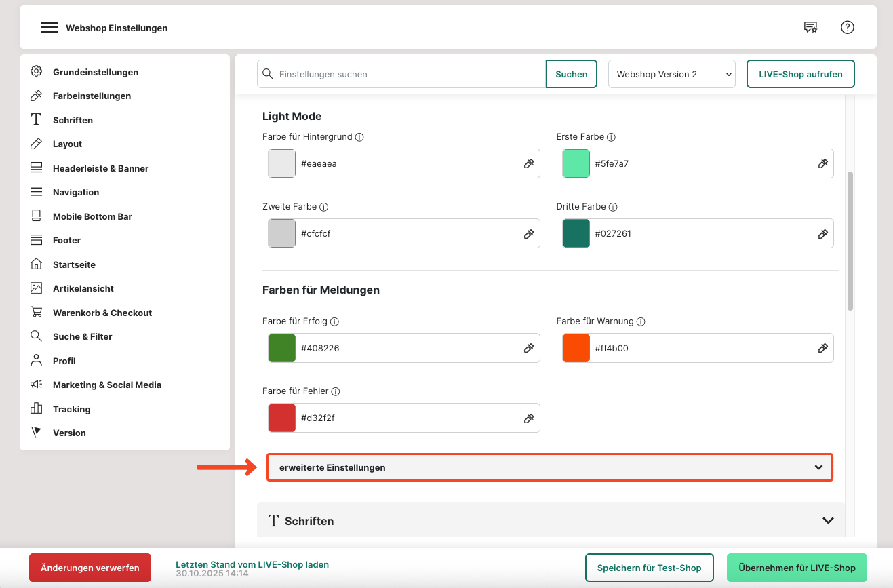Expand the erweiterte Einstellungen section
Viewport: 893px width, 588px height.
549,467
